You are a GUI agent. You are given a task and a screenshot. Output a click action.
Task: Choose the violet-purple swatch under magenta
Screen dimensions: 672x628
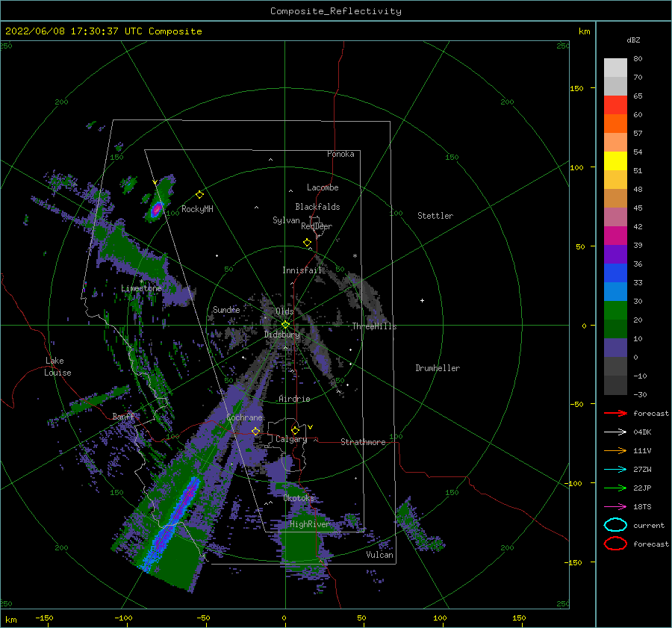[615, 254]
